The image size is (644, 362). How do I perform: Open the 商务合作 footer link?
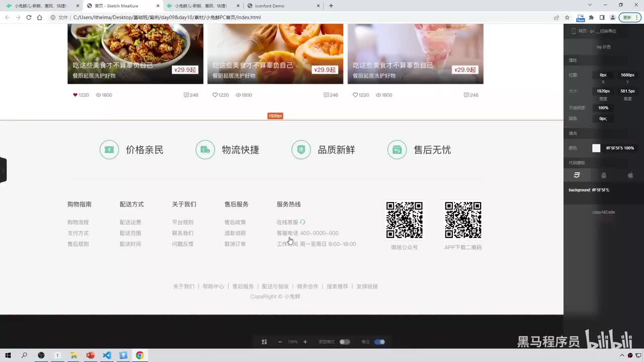(x=307, y=287)
